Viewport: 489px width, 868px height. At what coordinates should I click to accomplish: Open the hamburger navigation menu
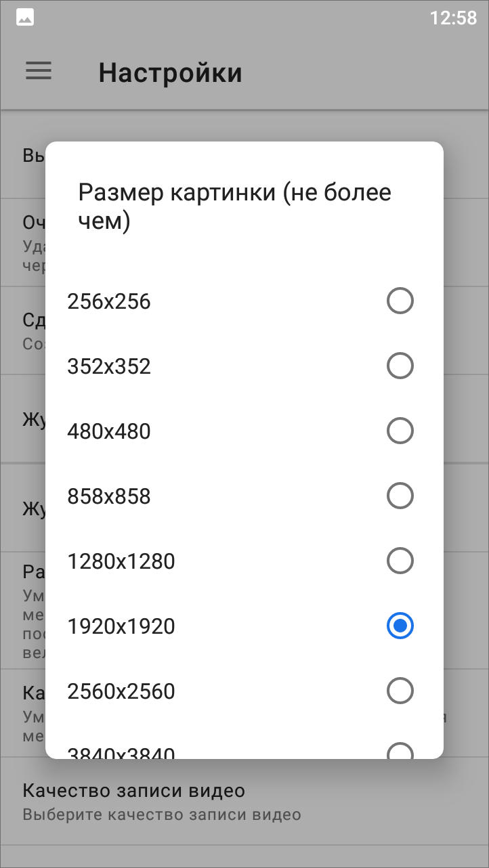point(39,71)
